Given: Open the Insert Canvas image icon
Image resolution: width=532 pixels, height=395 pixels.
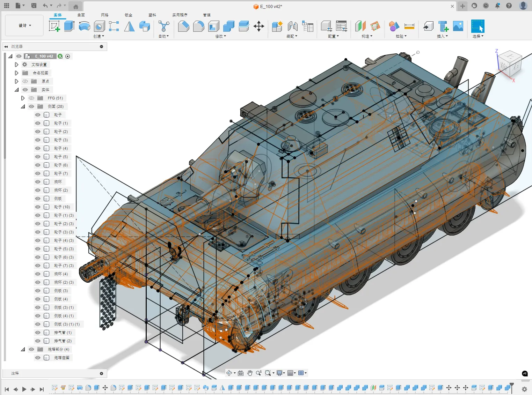Looking at the screenshot, I should pyautogui.click(x=458, y=26).
